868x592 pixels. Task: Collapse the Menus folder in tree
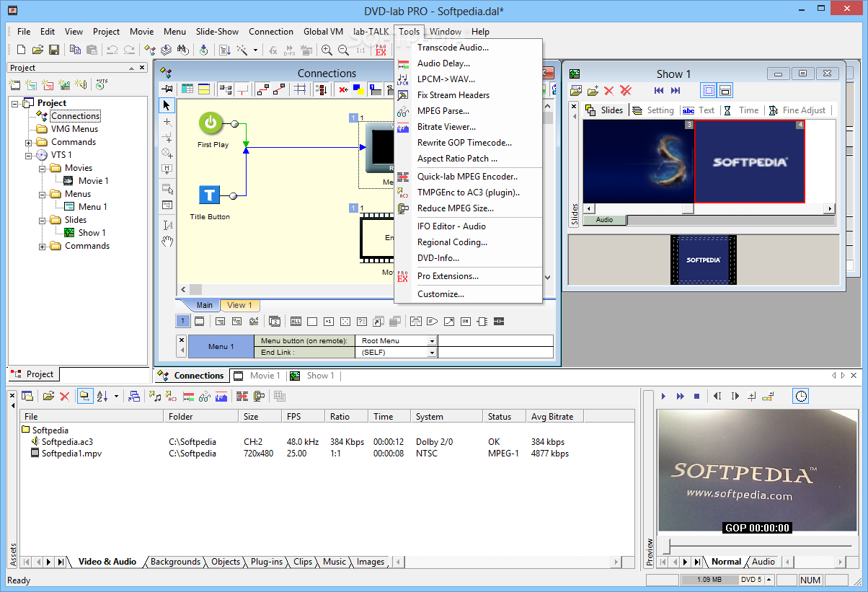pyautogui.click(x=43, y=194)
